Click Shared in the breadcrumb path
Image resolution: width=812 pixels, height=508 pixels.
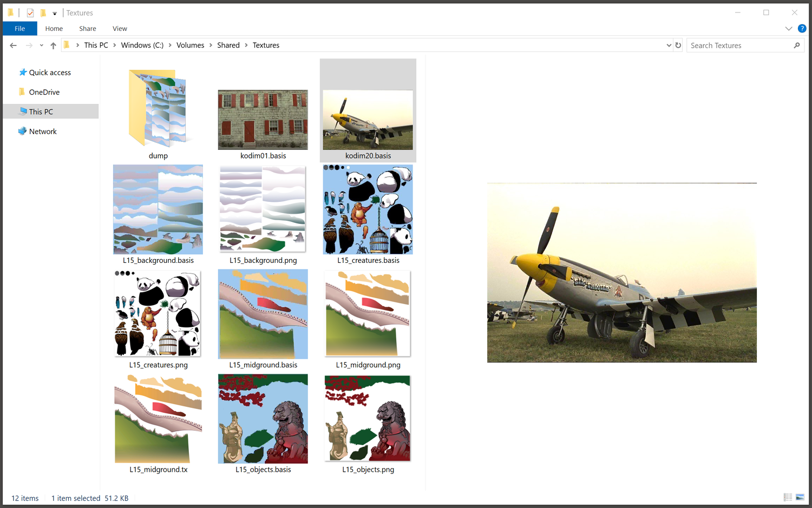coord(228,45)
